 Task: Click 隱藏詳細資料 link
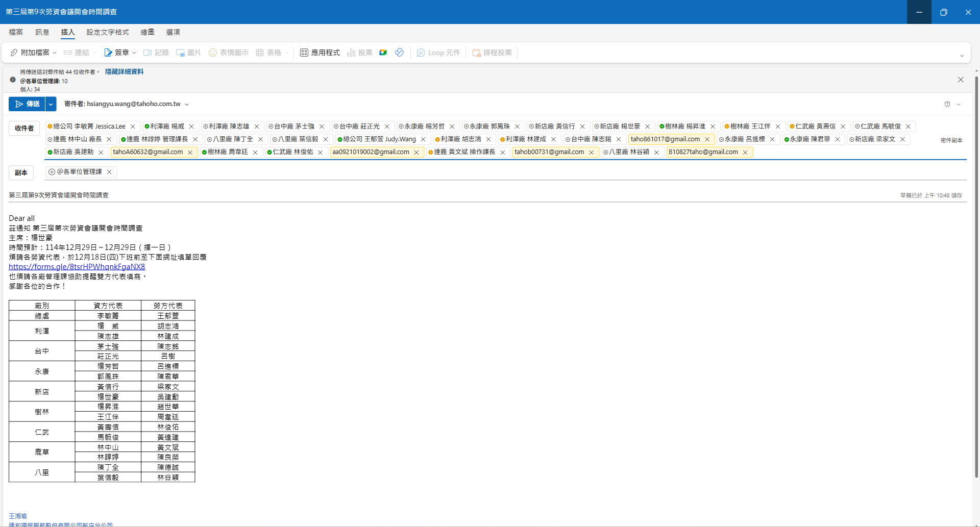click(124, 72)
